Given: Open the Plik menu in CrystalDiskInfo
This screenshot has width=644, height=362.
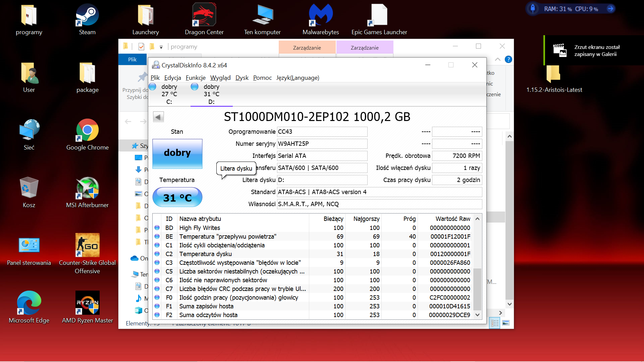Looking at the screenshot, I should (155, 78).
